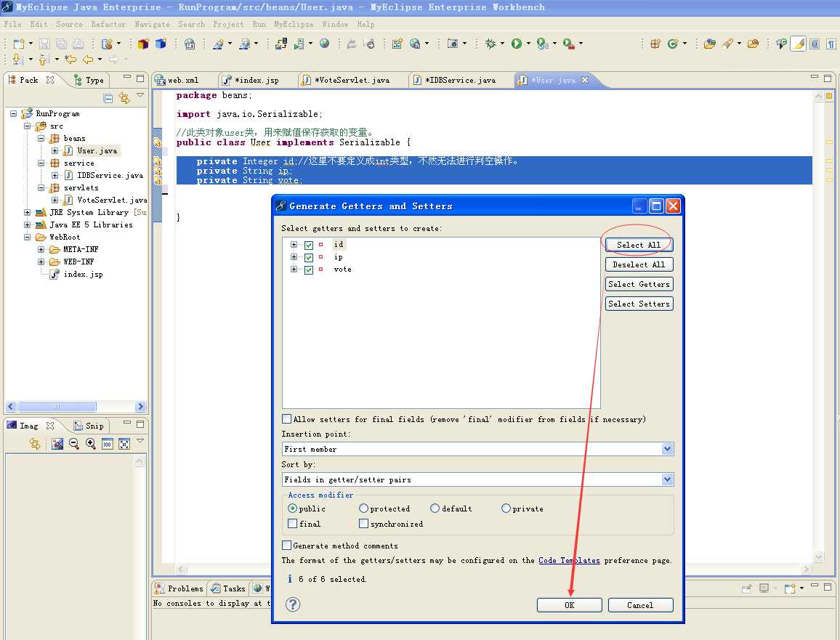Click the Package Explorer scrollbar left arrow
This screenshot has height=640, width=840.
pos(11,407)
